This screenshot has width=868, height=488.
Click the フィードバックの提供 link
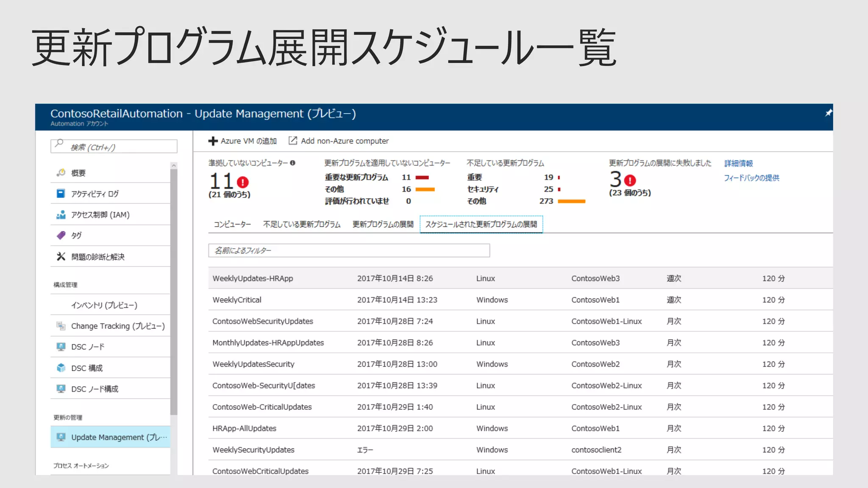751,178
